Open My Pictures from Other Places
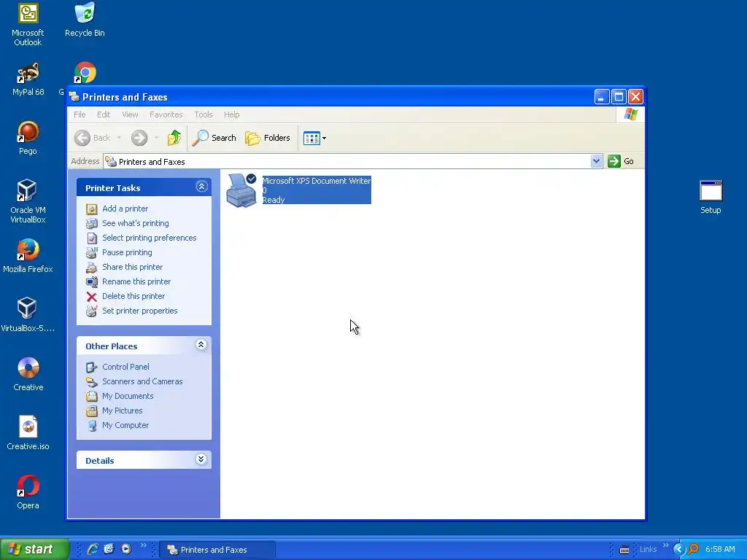The width and height of the screenshot is (747, 560). pyautogui.click(x=122, y=411)
